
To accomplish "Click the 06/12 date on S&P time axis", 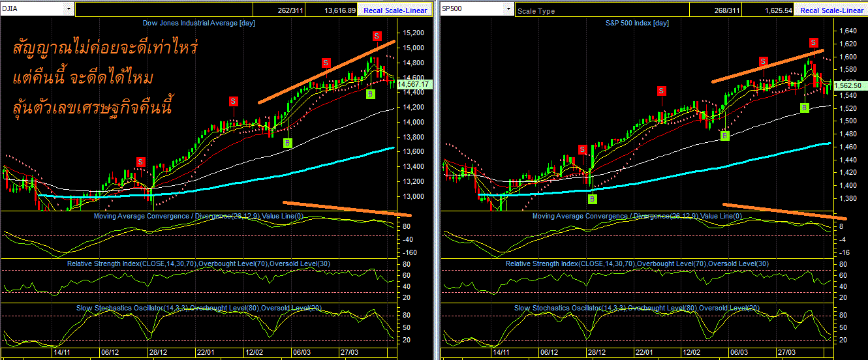I will [550, 352].
